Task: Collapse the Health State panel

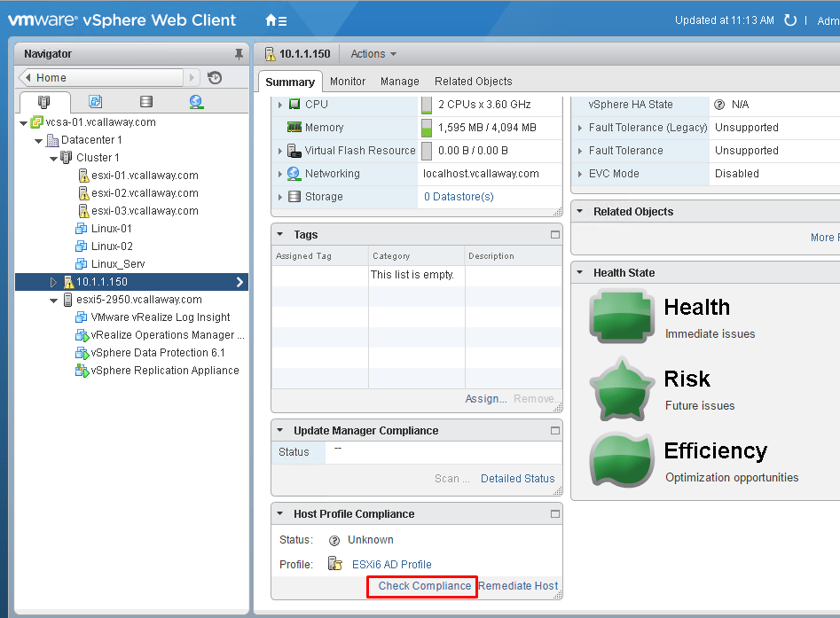Action: click(579, 272)
